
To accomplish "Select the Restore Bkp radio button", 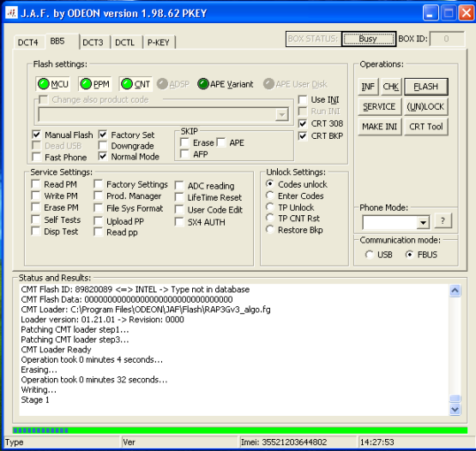I will [270, 229].
